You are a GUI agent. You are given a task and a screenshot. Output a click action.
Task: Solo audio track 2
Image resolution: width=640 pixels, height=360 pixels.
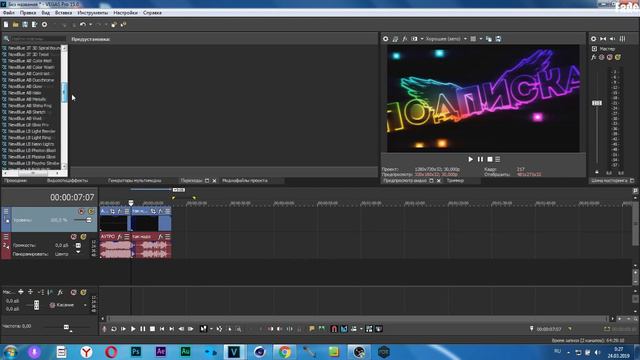tap(83, 237)
